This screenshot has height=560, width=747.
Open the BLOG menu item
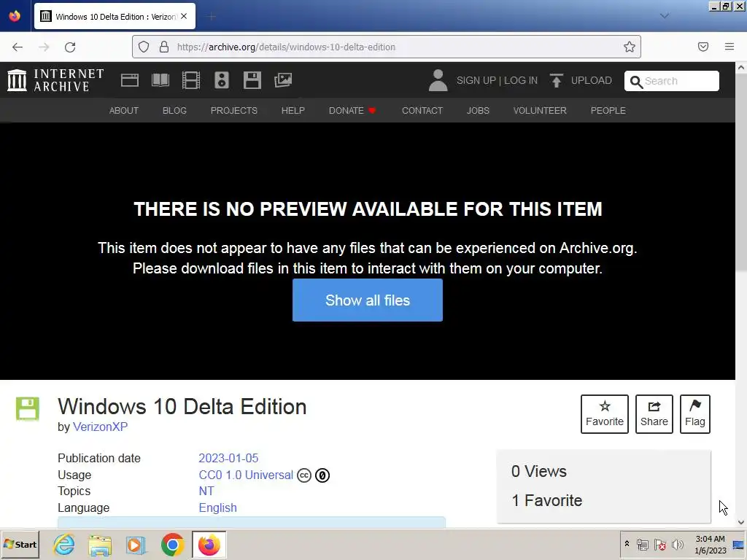point(174,111)
